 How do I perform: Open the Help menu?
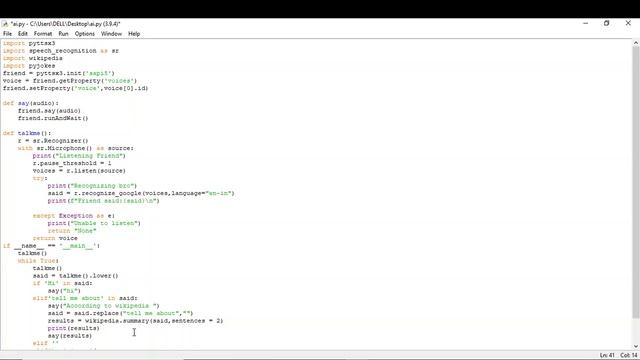134,34
